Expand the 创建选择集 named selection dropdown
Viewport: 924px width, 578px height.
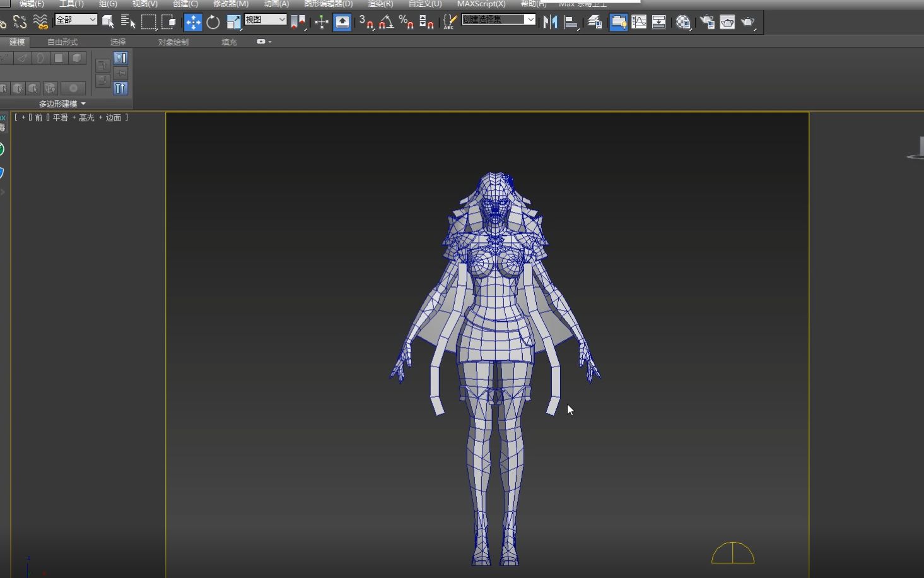530,20
